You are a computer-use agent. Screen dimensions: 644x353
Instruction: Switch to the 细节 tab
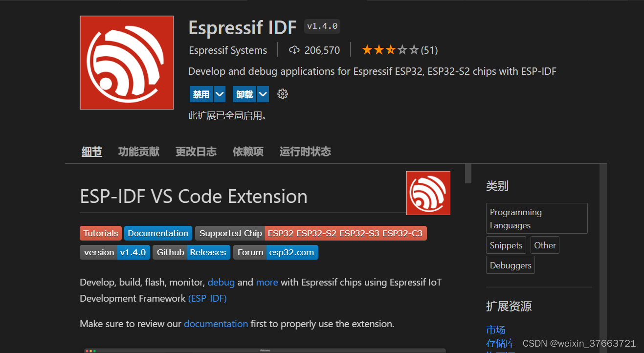click(92, 152)
